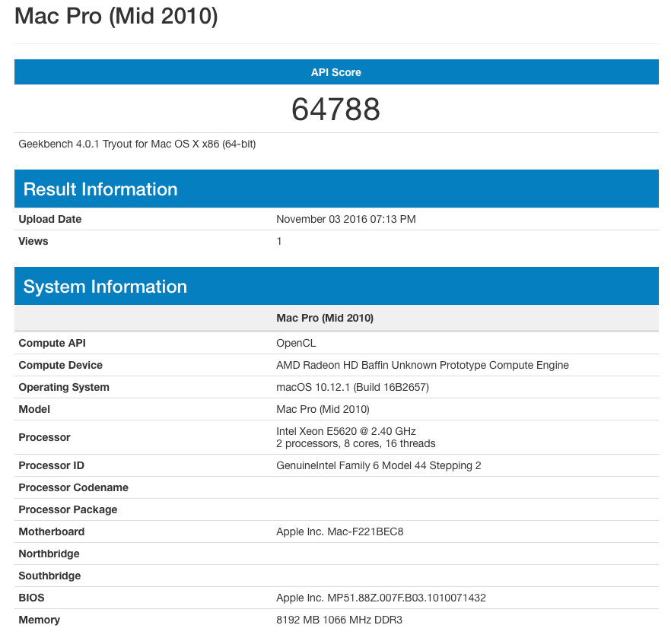Image resolution: width=671 pixels, height=644 pixels.
Task: Click the Views count value 1
Action: 279,241
